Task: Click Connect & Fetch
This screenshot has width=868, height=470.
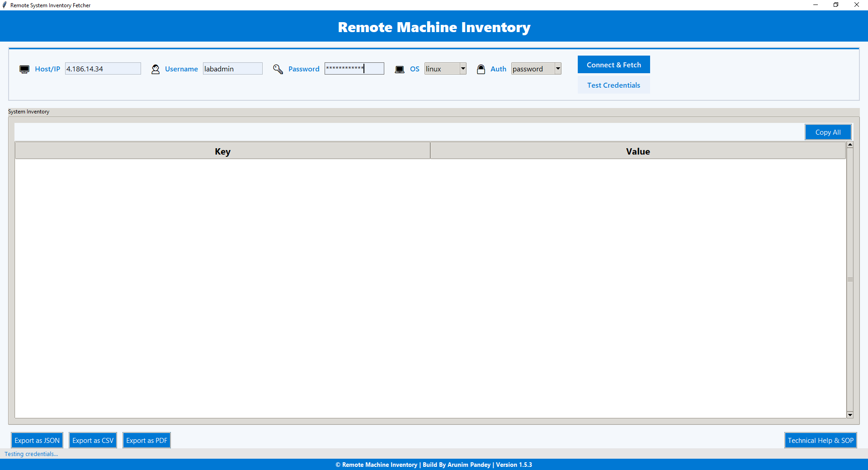Action: [x=613, y=64]
